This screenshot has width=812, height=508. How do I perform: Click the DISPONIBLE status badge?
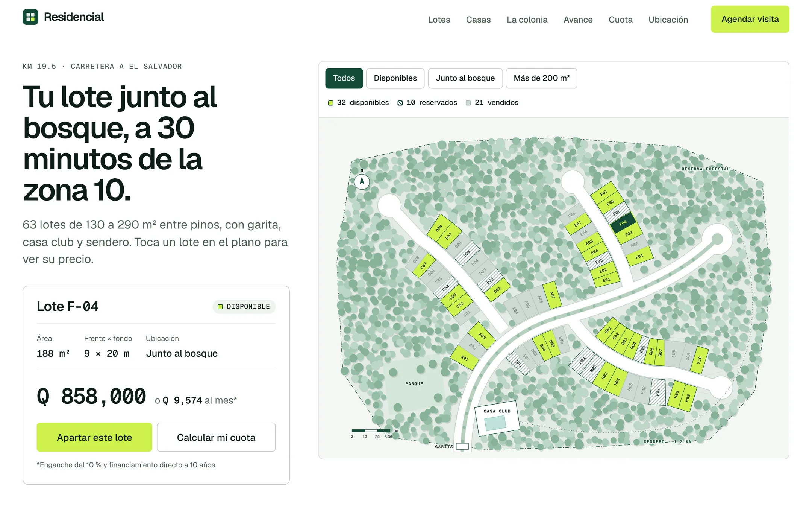click(x=244, y=307)
